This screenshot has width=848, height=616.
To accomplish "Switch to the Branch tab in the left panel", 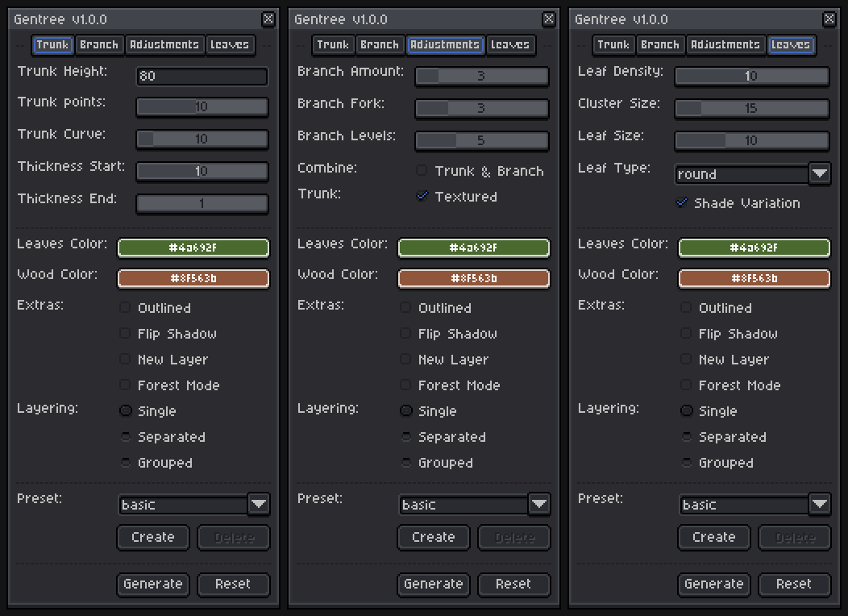I will [x=99, y=45].
